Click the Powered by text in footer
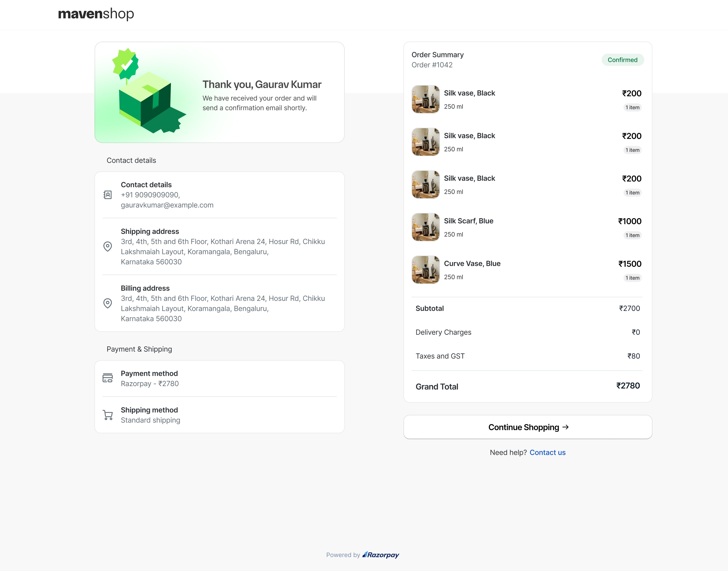 coord(343,555)
